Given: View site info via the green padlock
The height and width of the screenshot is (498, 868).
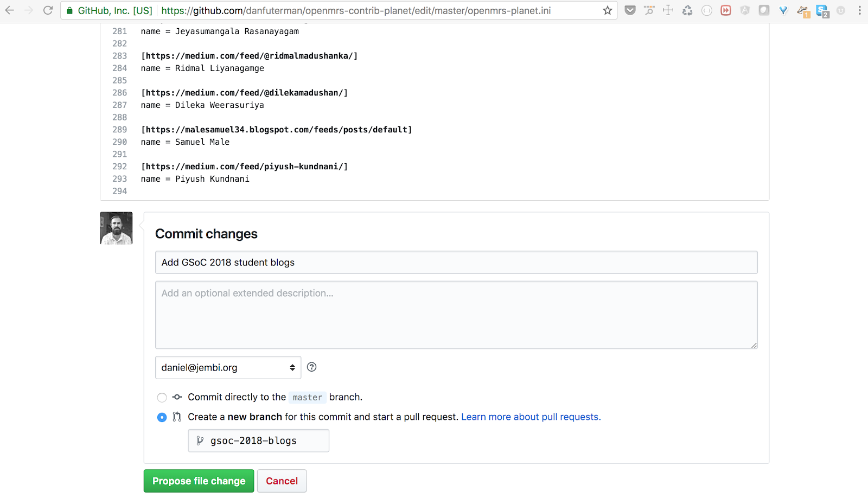Looking at the screenshot, I should point(69,10).
